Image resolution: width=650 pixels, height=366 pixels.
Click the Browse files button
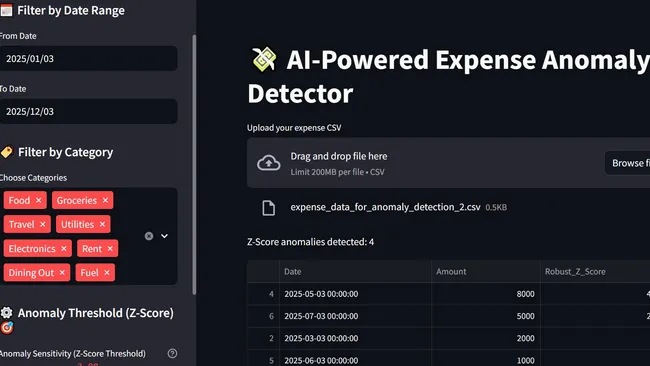tap(628, 163)
